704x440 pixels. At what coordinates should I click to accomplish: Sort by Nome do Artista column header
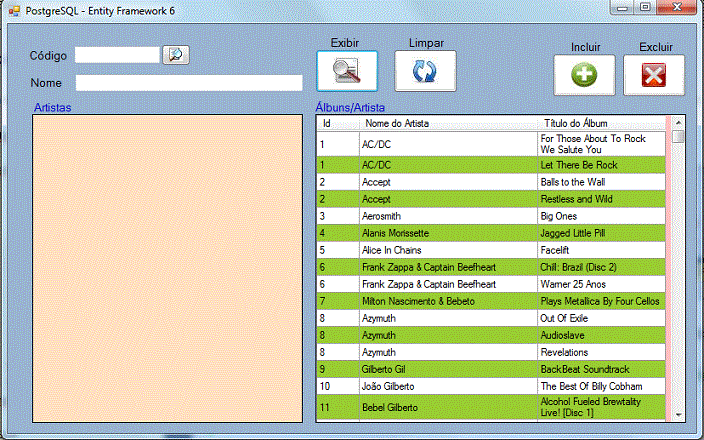448,123
